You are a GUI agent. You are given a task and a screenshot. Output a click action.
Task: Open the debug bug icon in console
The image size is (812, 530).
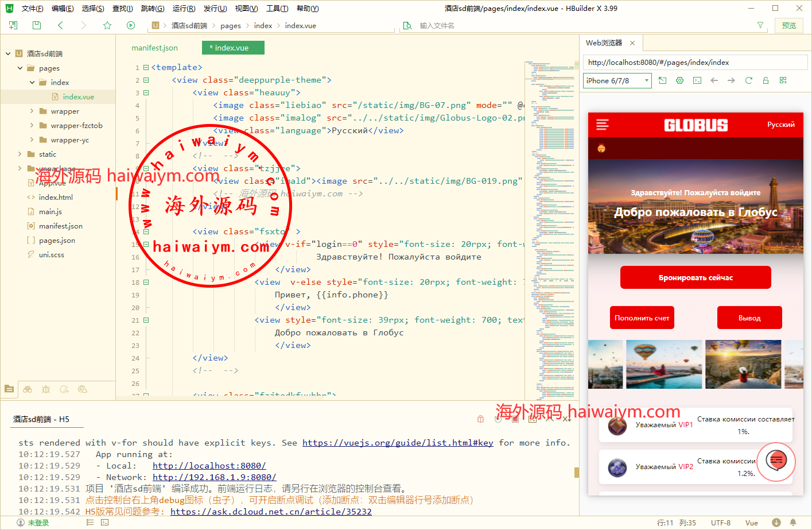(481, 419)
